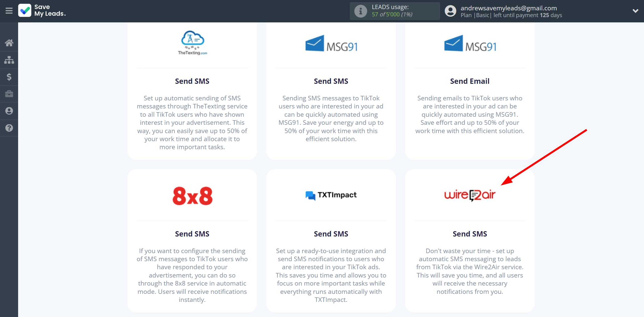Open help question mark icon
The image size is (644, 317).
[9, 128]
